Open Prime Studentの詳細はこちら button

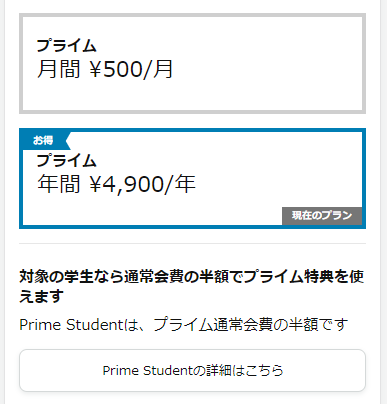point(192,370)
